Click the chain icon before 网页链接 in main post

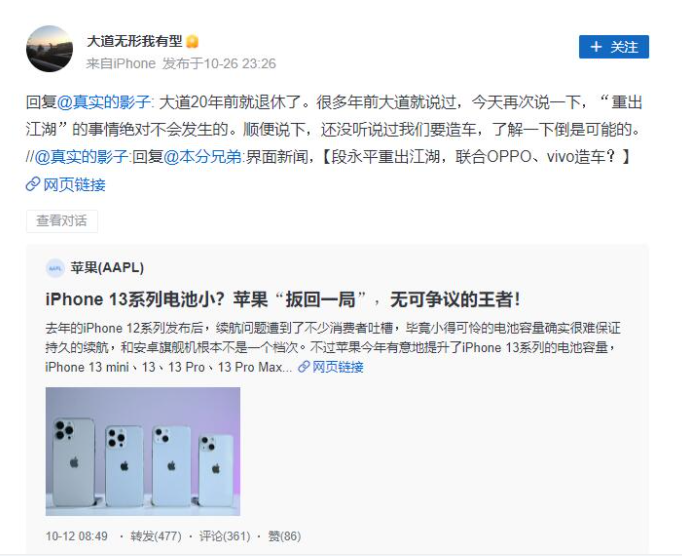coord(33,184)
